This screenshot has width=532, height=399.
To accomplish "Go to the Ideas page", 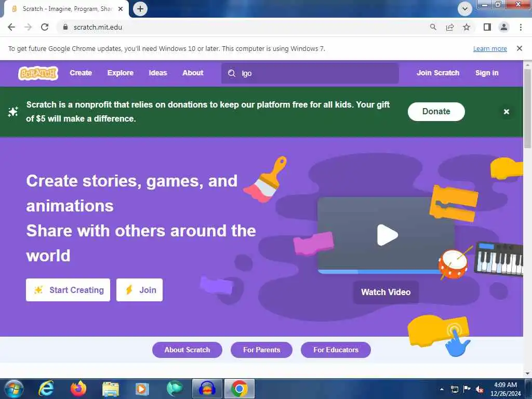I will (x=158, y=73).
